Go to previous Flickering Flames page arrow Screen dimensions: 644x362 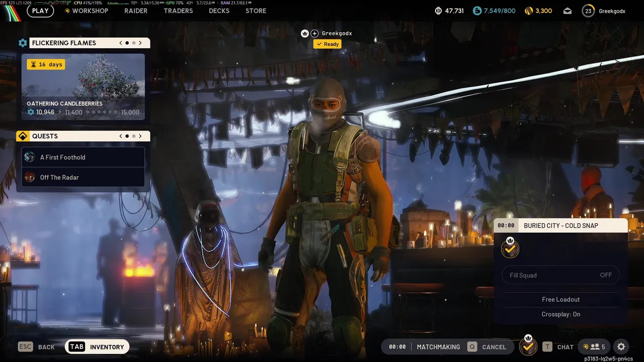click(x=121, y=43)
